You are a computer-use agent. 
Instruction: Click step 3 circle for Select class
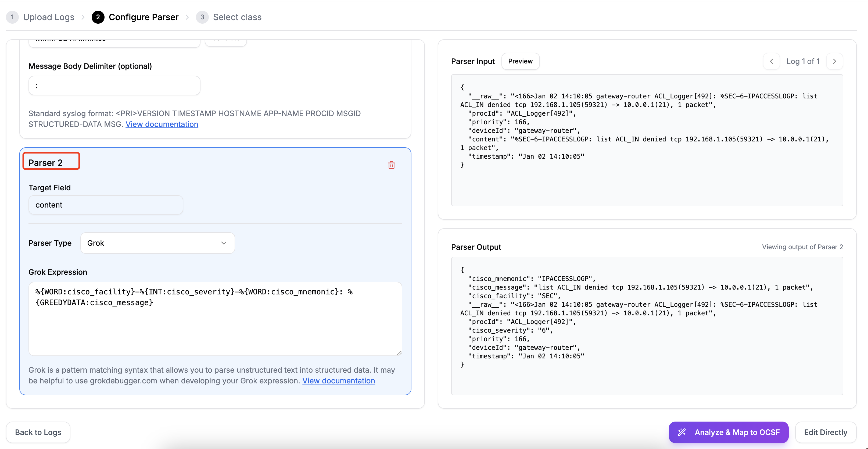(202, 17)
